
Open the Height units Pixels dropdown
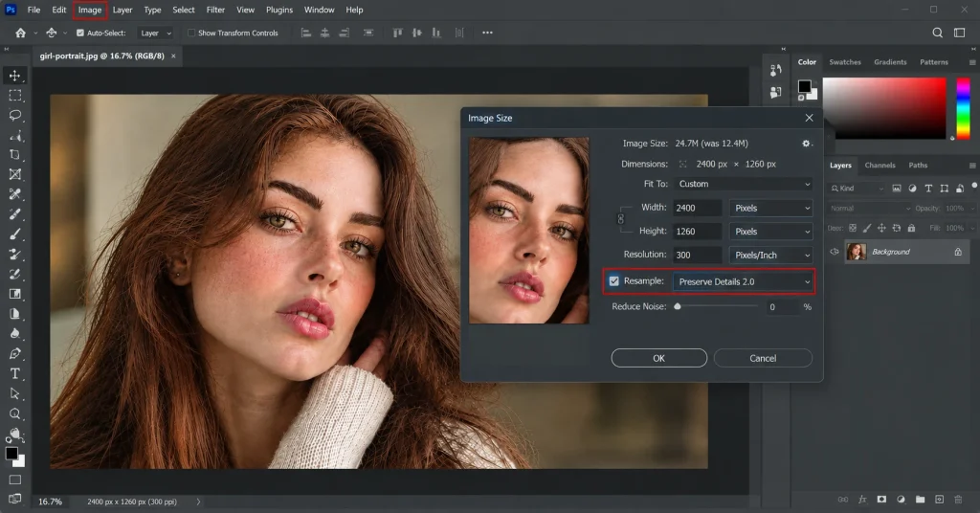click(x=771, y=232)
